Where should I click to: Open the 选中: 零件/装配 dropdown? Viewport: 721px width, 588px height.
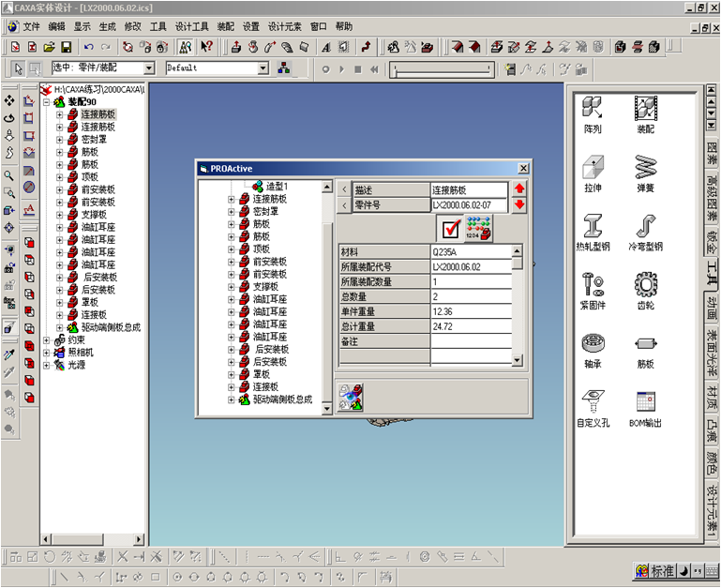coord(148,68)
